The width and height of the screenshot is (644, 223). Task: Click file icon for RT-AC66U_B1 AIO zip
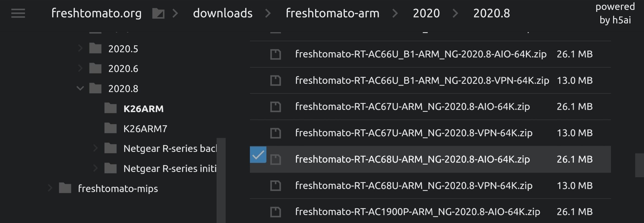tap(275, 54)
